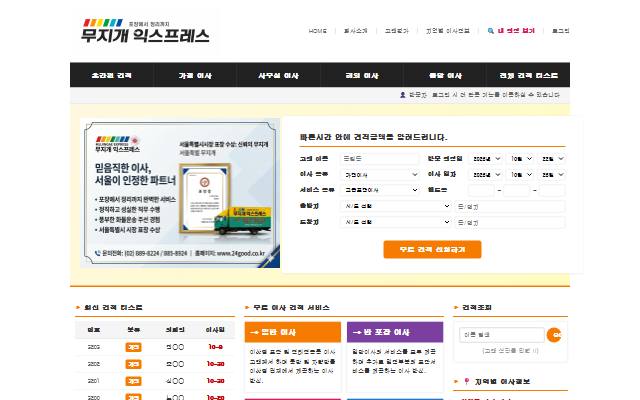
Task: Click the pink map pin icon
Action: click(467, 382)
